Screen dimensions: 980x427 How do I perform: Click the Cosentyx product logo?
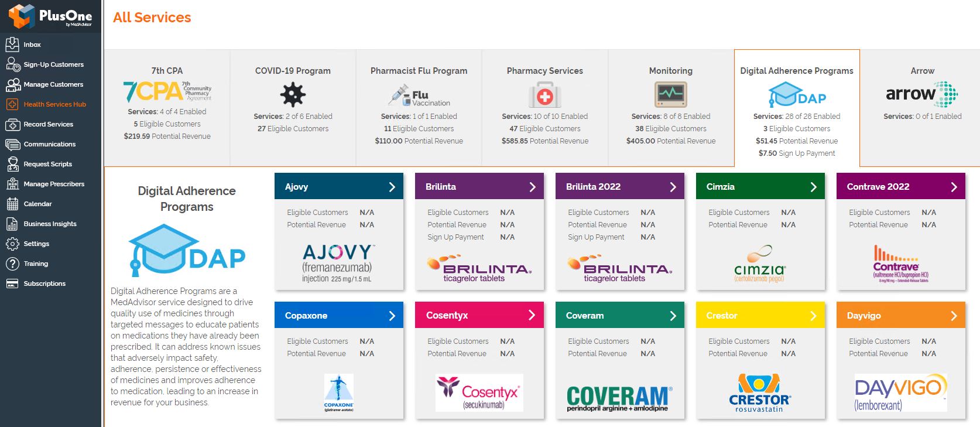point(479,392)
